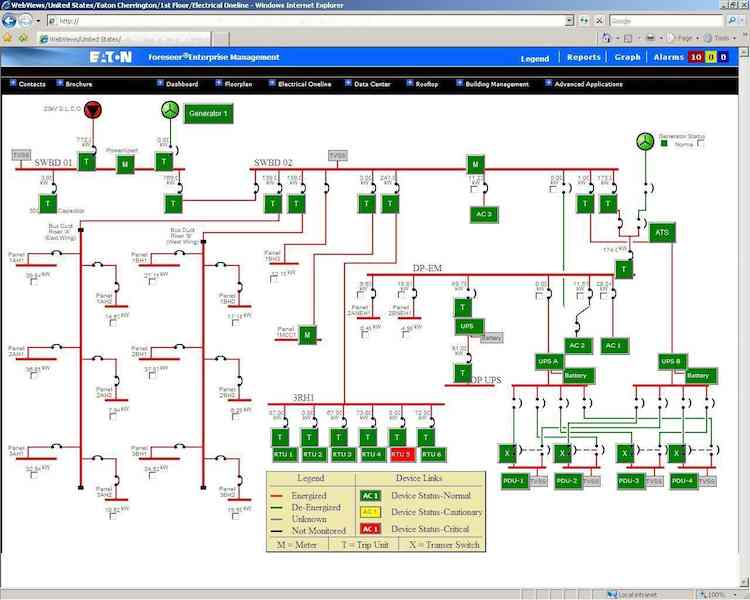Viewport: 750px width, 600px height.
Task: Open the M meter beside Panel 1MCC1
Action: coord(308,335)
